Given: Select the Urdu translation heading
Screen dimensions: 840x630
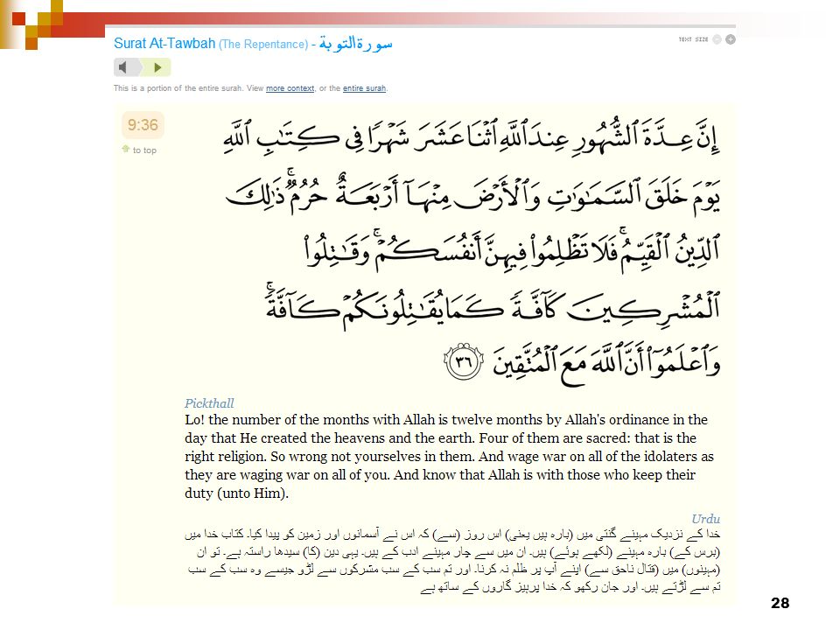Looking at the screenshot, I should (x=705, y=519).
